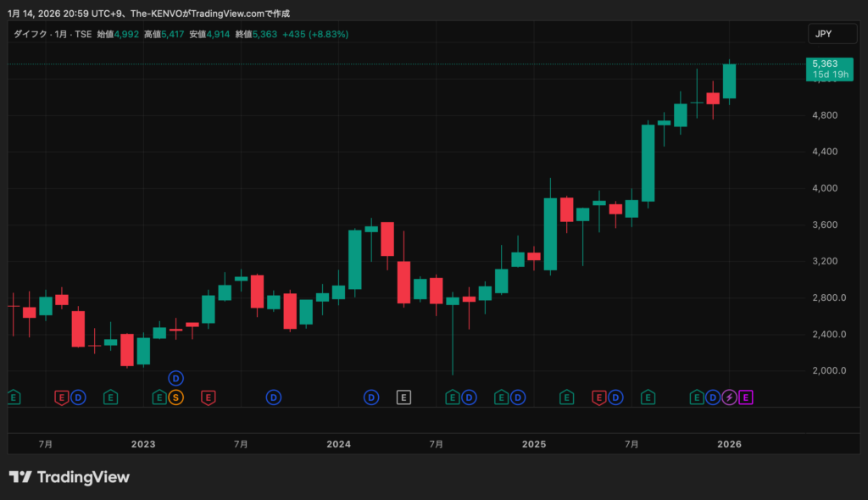The height and width of the screenshot is (500, 868).
Task: Click the TradingView wordmark link
Action: point(82,477)
